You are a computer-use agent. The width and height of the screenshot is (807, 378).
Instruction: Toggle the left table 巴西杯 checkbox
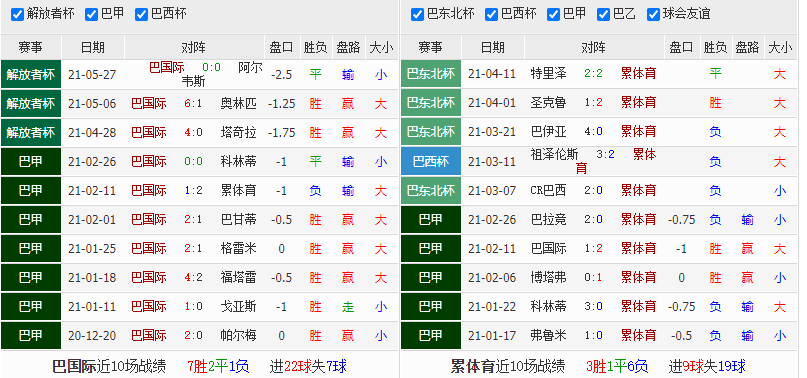click(141, 14)
